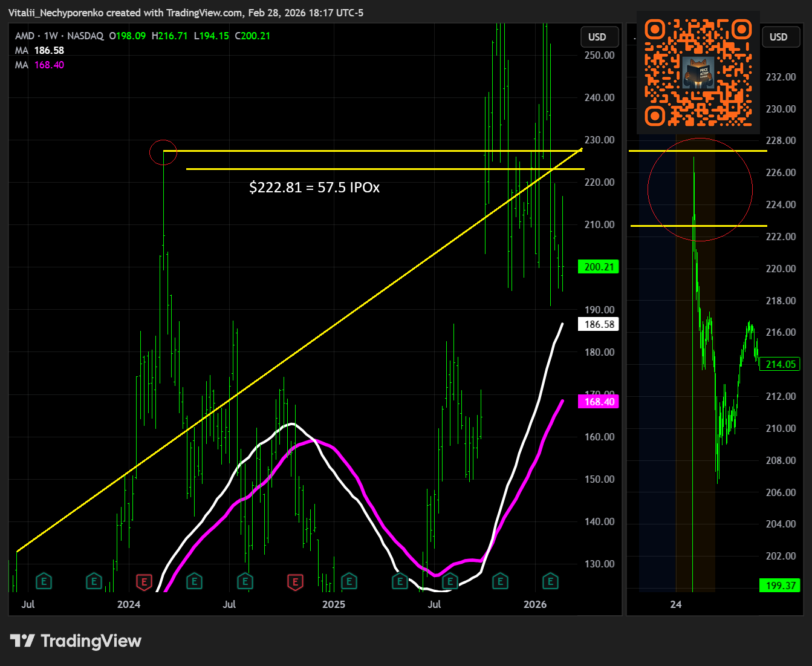
Task: Click the 140.00 price axis label
Action: click(599, 521)
